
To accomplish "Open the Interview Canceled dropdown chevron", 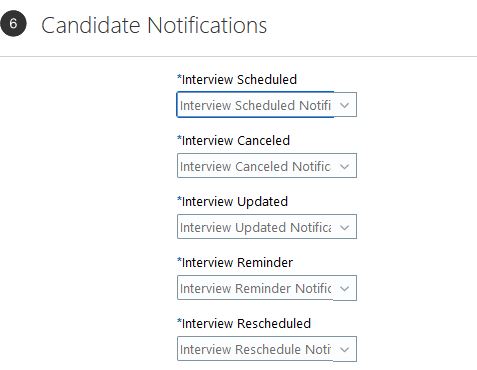I will click(x=345, y=166).
